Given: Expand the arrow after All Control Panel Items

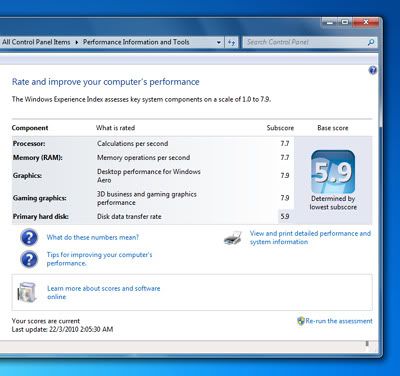Looking at the screenshot, I should [x=77, y=42].
